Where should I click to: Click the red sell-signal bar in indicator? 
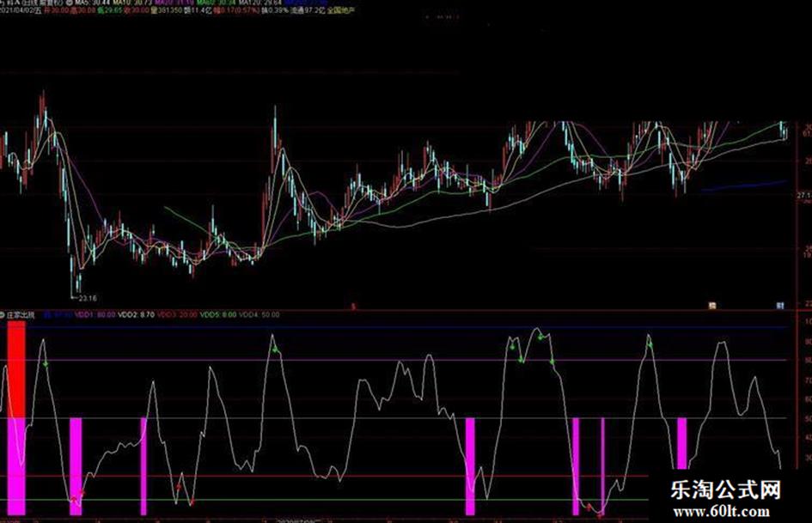pos(16,369)
